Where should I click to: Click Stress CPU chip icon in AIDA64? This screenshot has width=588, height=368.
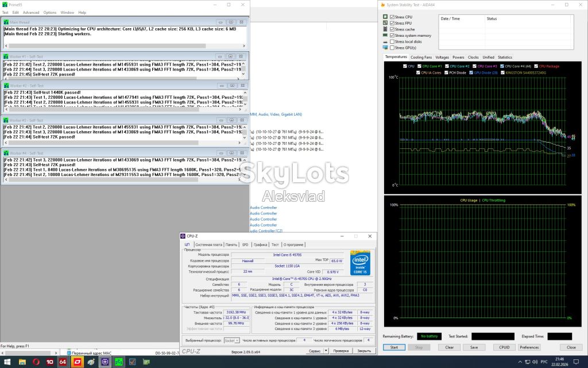coord(385,17)
